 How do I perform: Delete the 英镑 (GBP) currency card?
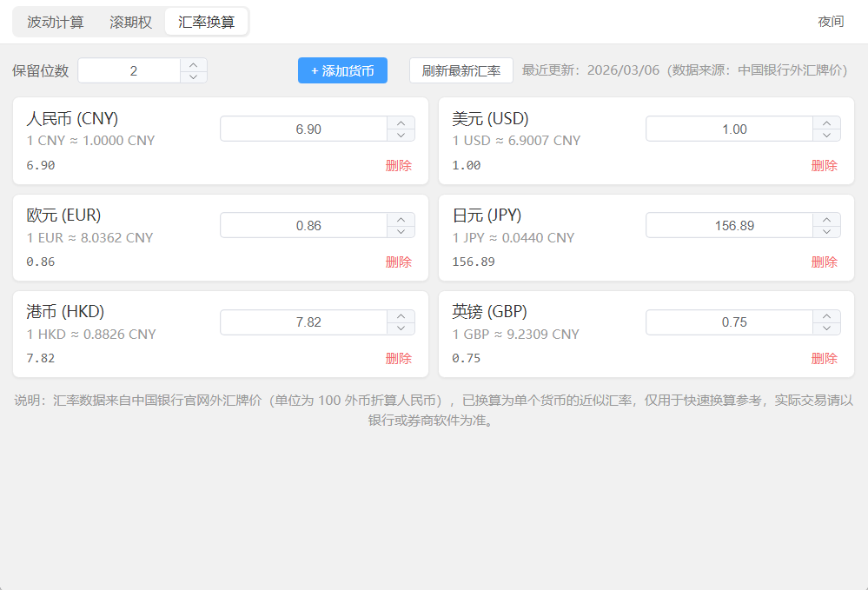[824, 358]
